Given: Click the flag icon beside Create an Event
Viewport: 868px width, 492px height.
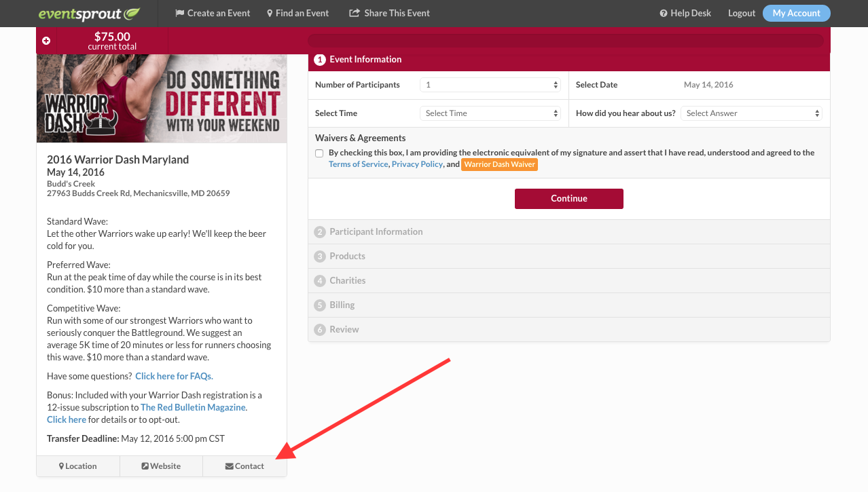Looking at the screenshot, I should [179, 13].
